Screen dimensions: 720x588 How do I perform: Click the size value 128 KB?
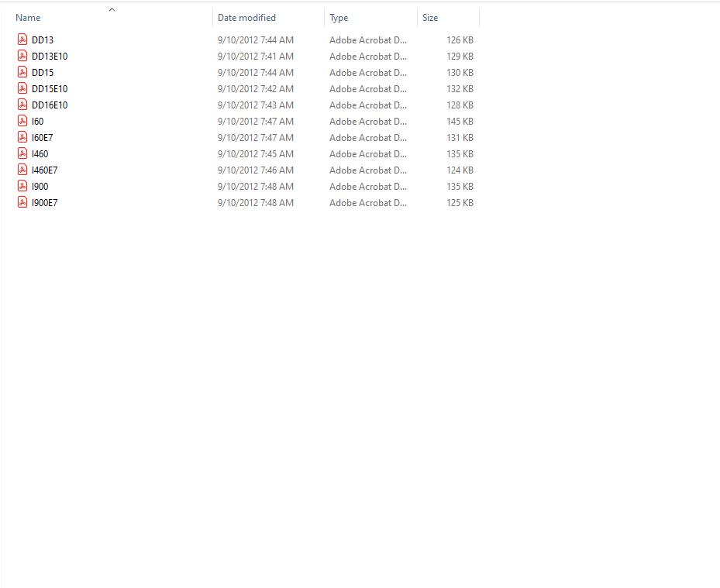click(x=460, y=105)
